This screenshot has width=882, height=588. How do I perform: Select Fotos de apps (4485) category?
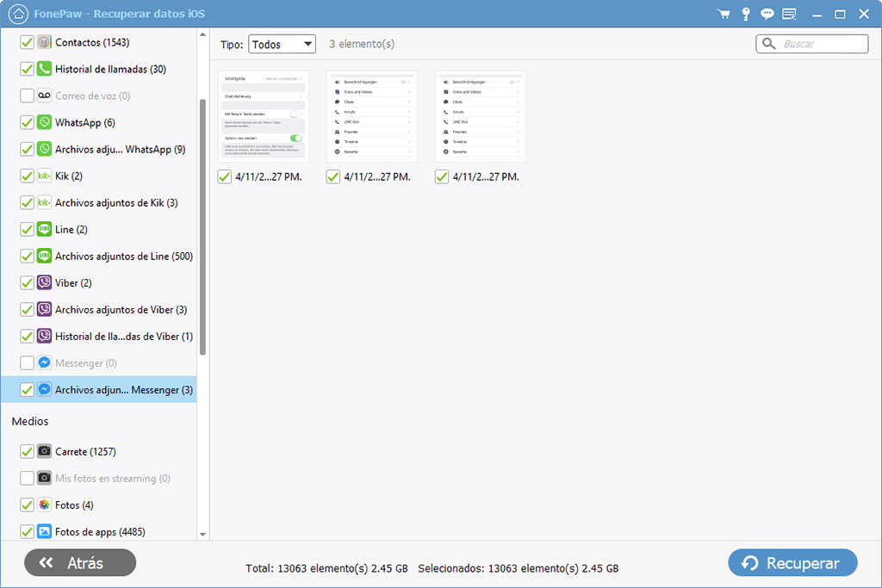tap(99, 531)
